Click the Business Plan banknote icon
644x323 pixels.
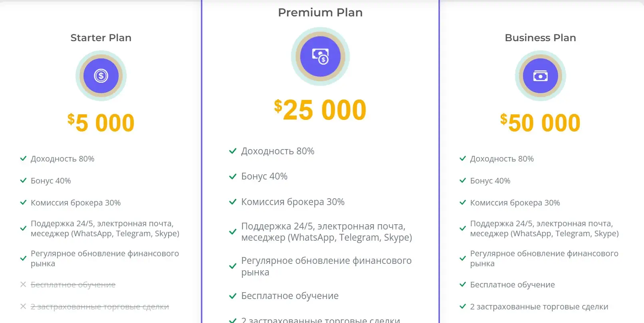(x=541, y=76)
